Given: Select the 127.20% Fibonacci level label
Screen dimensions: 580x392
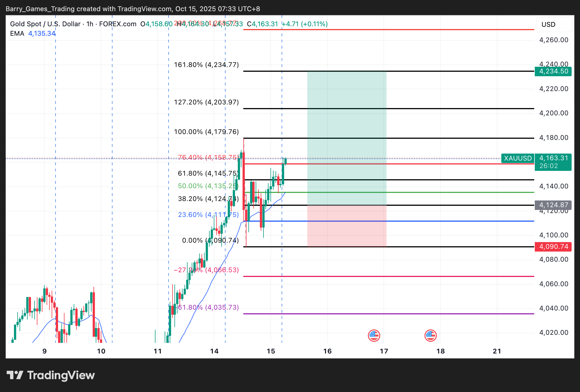Looking at the screenshot, I should (206, 102).
